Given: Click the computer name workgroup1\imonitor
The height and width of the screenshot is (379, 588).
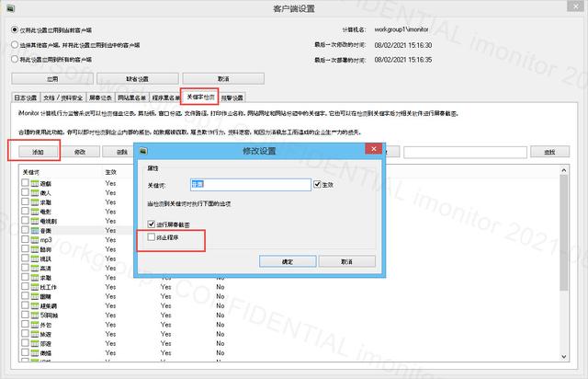Looking at the screenshot, I should (x=401, y=29).
